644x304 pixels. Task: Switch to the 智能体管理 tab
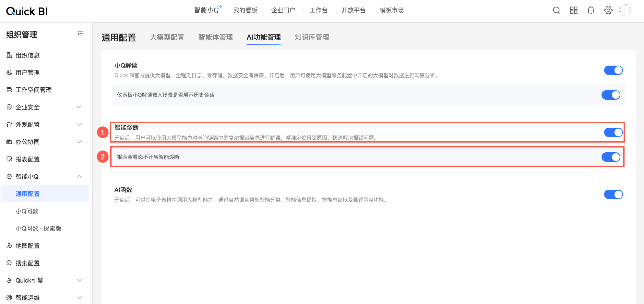click(x=216, y=37)
